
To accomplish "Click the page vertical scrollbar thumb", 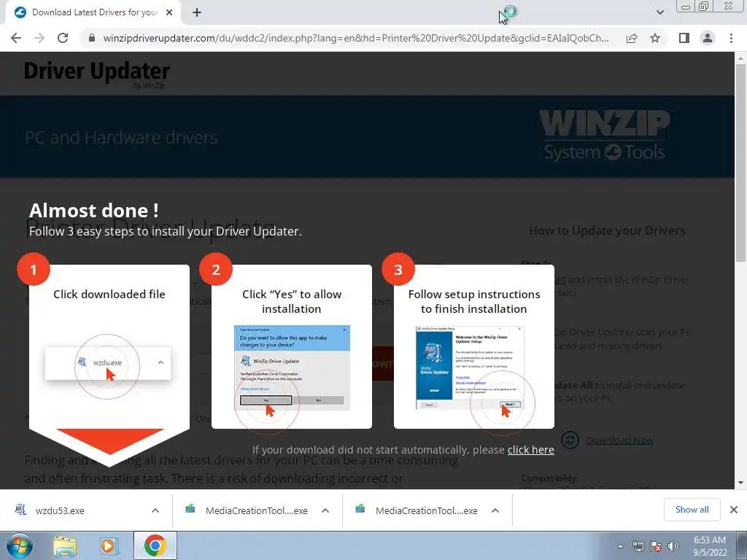I will (x=740, y=162).
